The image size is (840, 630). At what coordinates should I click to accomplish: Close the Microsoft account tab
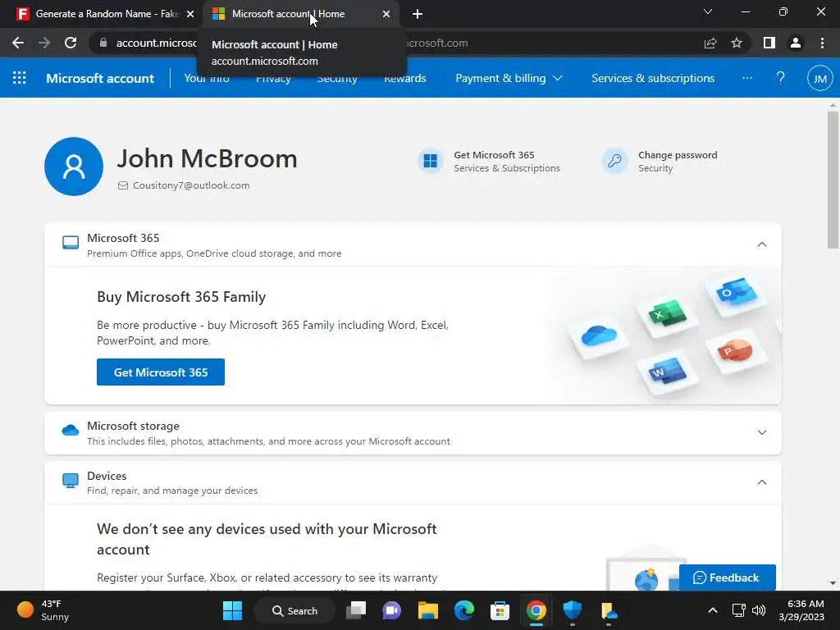[386, 14]
